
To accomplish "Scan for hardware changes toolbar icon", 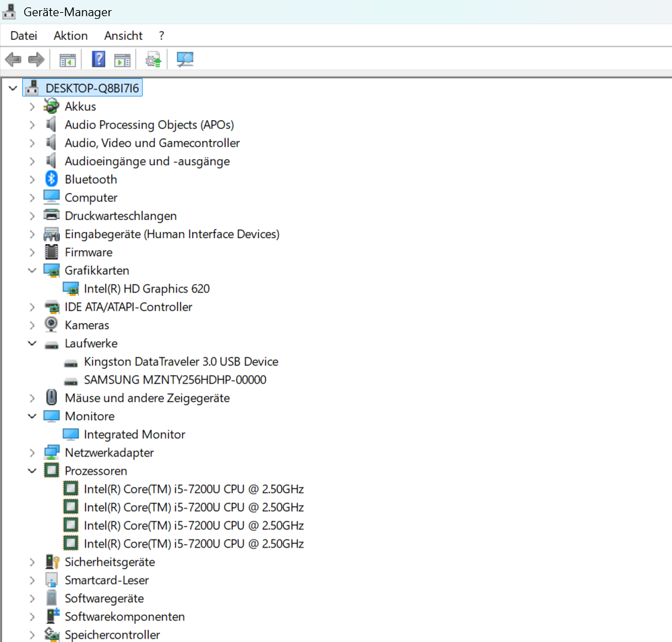I will (x=185, y=59).
